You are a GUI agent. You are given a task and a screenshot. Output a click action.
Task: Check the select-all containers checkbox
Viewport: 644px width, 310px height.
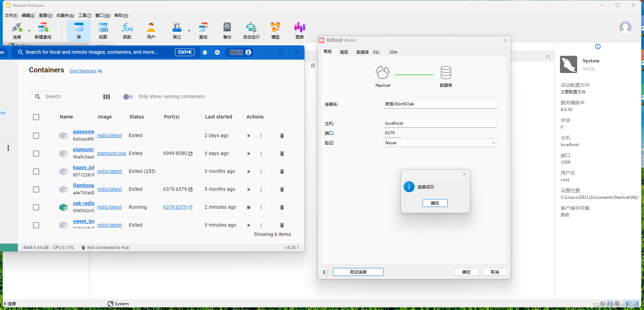click(x=36, y=117)
